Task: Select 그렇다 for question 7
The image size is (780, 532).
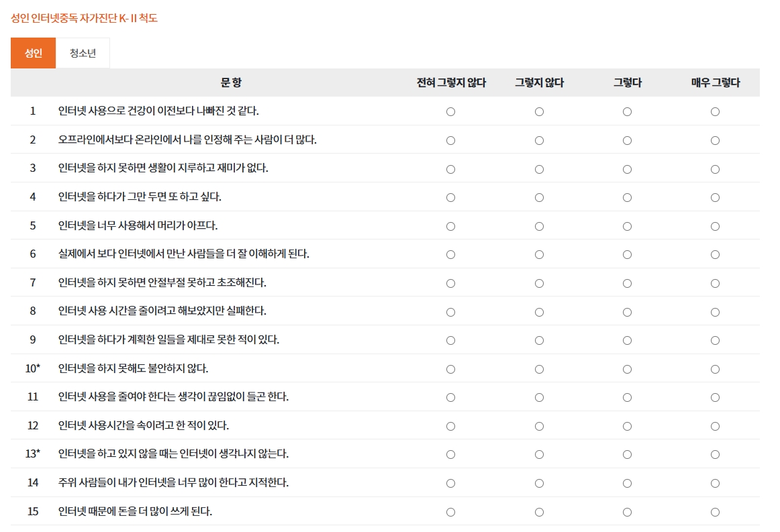Action: point(627,284)
